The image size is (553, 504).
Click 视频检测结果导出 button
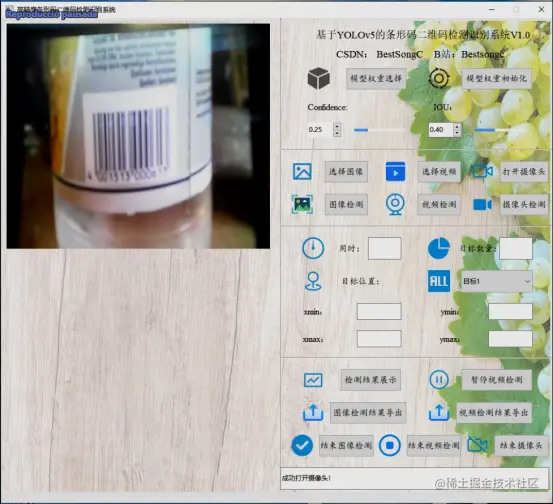[x=494, y=413]
